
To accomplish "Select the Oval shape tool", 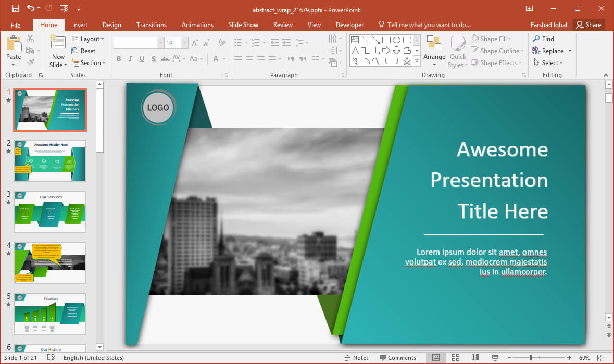I will (x=397, y=40).
